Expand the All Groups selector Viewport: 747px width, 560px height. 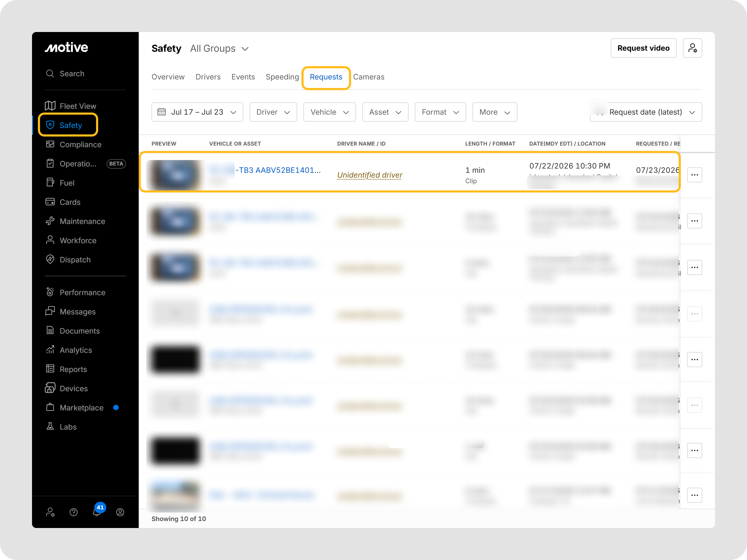tap(220, 49)
